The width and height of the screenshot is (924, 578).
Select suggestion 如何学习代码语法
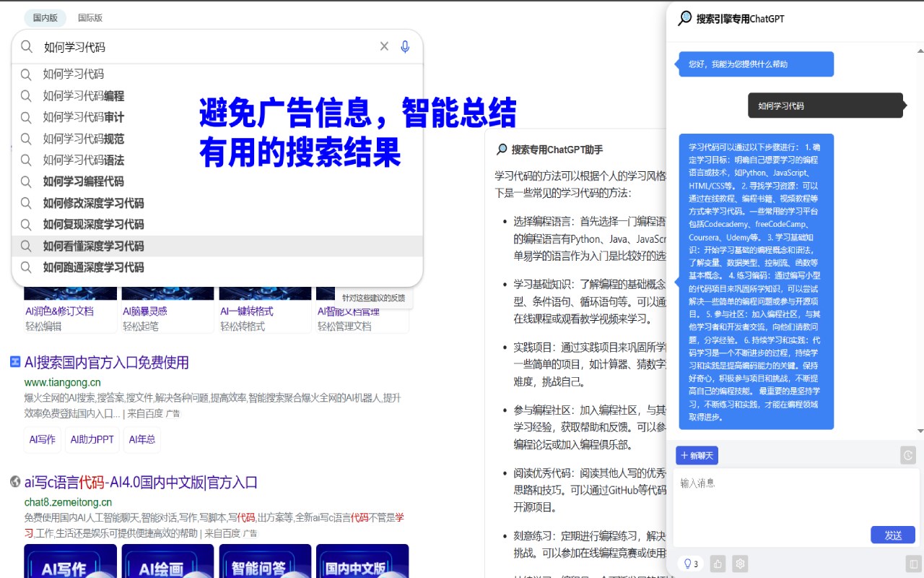[x=217, y=160]
